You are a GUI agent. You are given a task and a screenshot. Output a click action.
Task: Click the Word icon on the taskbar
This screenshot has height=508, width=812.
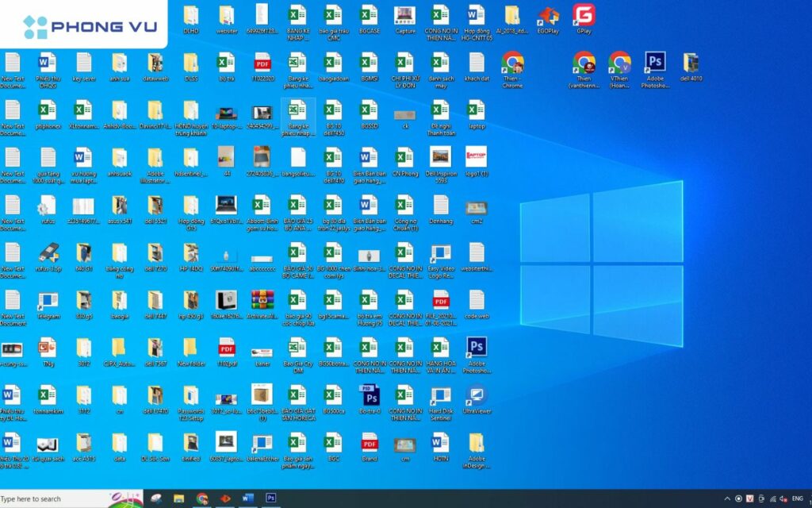[x=247, y=498]
